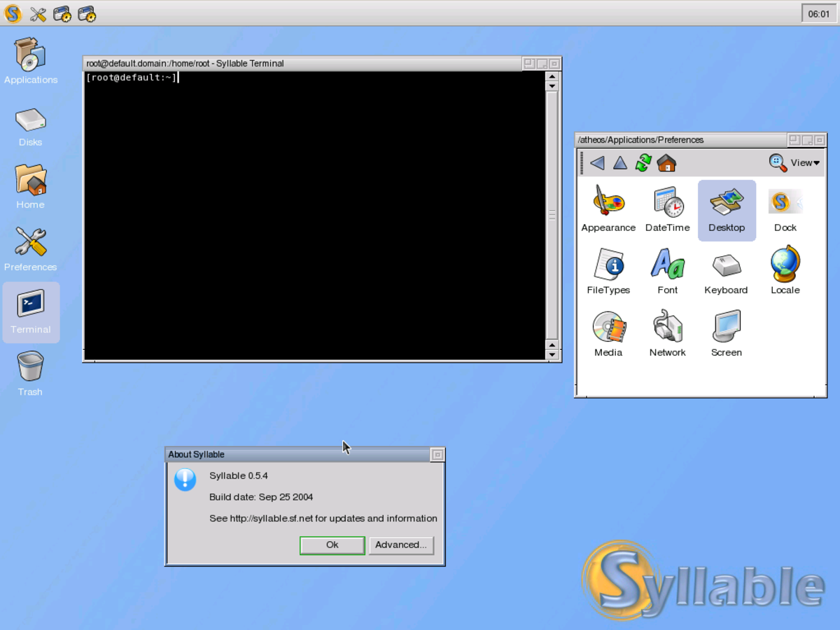Click "Build date: Sep 25 2004" text

click(x=261, y=497)
